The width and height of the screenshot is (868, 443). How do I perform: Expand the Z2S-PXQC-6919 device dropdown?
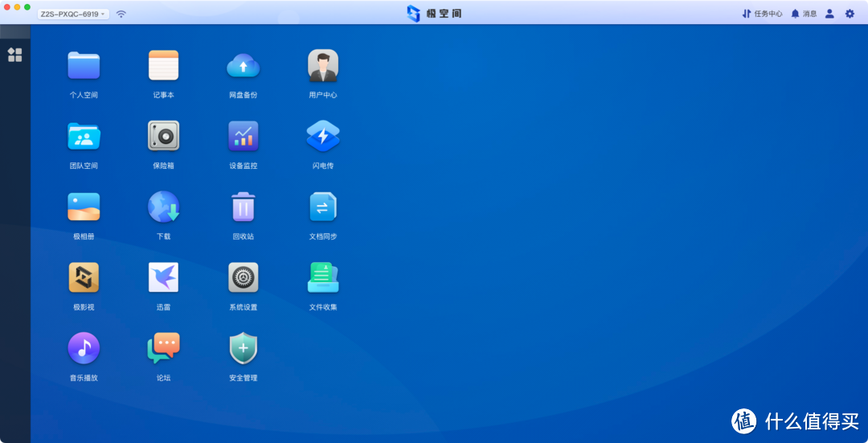point(73,14)
